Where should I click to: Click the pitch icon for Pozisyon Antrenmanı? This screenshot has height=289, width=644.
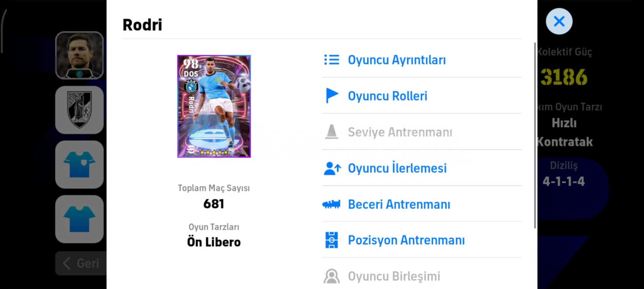tap(331, 240)
